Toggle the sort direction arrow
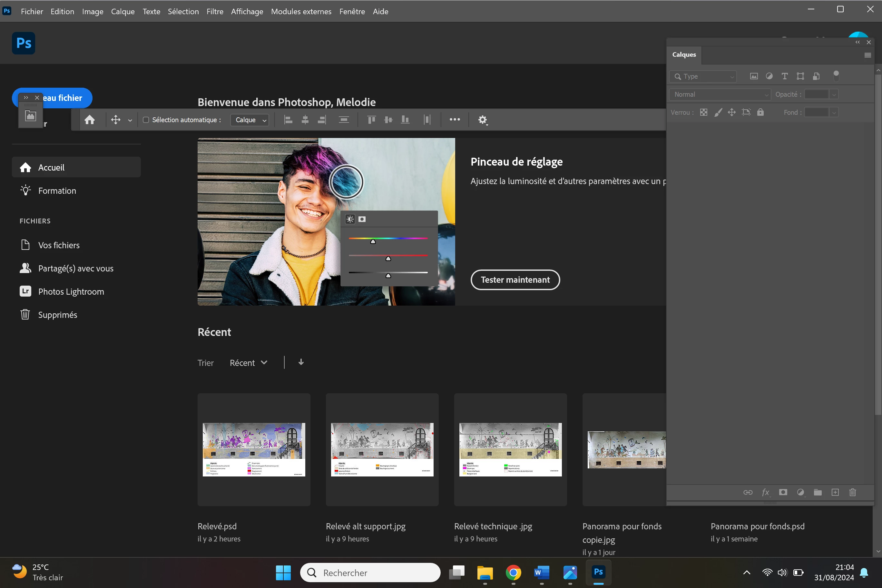 301,362
